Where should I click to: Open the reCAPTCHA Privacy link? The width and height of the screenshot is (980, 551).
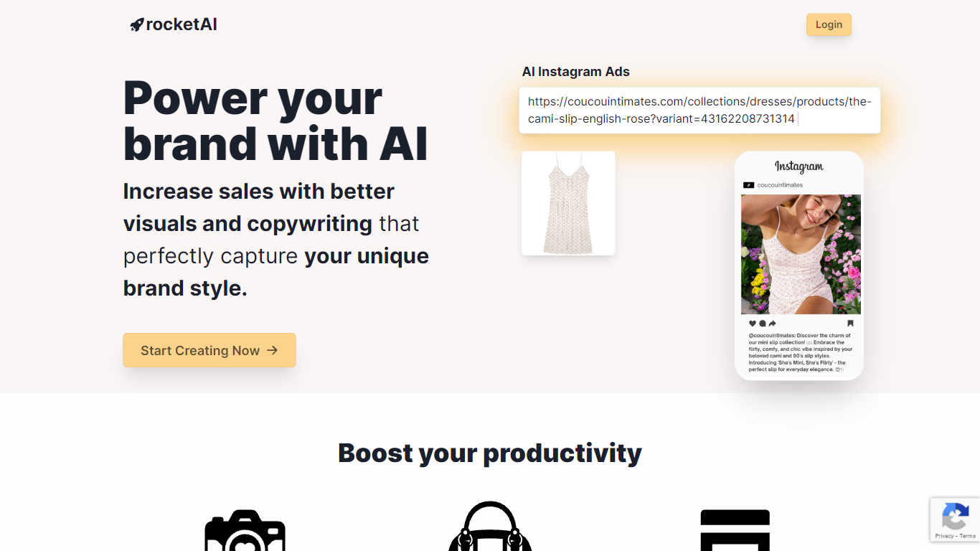(x=944, y=536)
